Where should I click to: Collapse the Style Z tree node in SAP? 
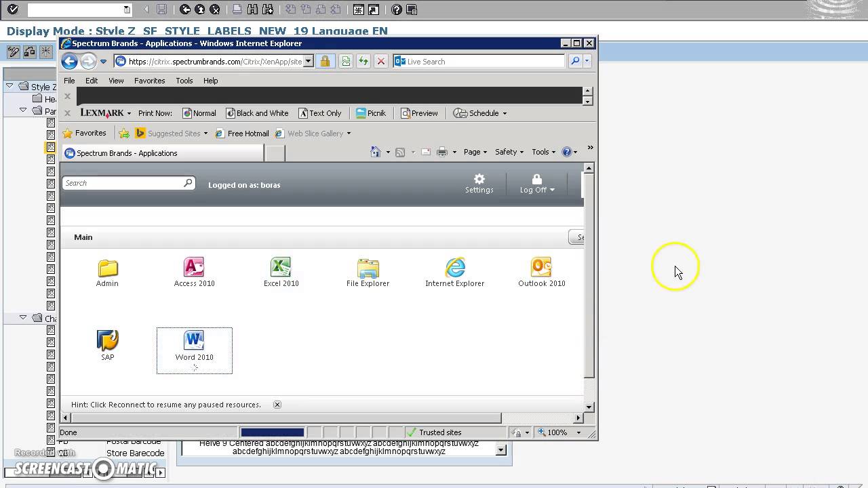[9, 86]
